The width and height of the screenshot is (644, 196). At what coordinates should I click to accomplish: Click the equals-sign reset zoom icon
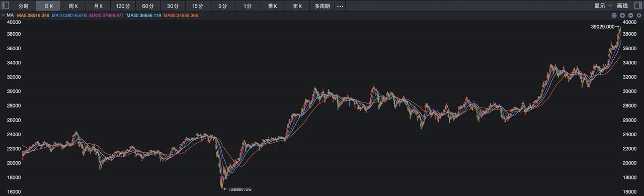(x=614, y=16)
